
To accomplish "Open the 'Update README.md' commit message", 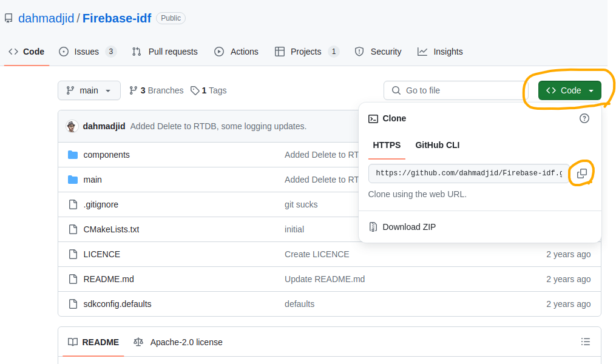I will (325, 279).
